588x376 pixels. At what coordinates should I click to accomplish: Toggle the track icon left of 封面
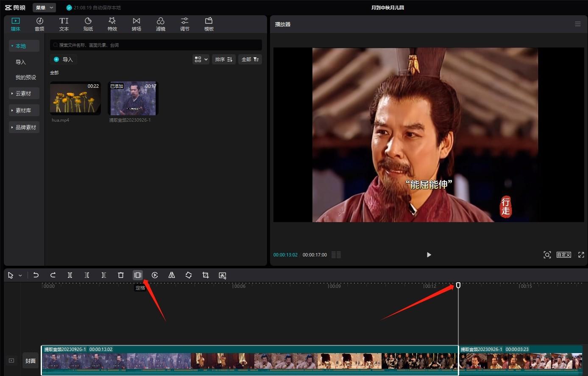tap(11, 361)
